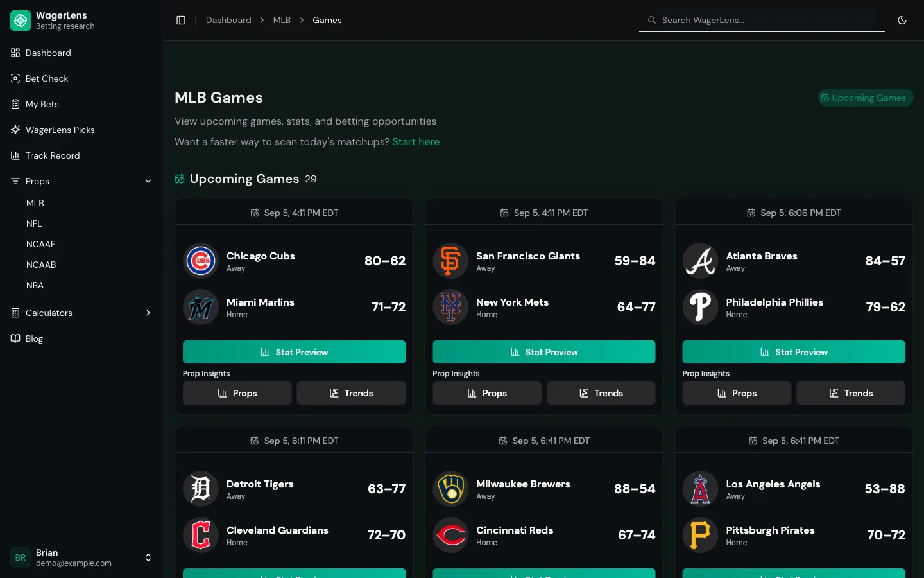The height and width of the screenshot is (578, 924).
Task: Collapse the Props section chevron
Action: coord(148,181)
